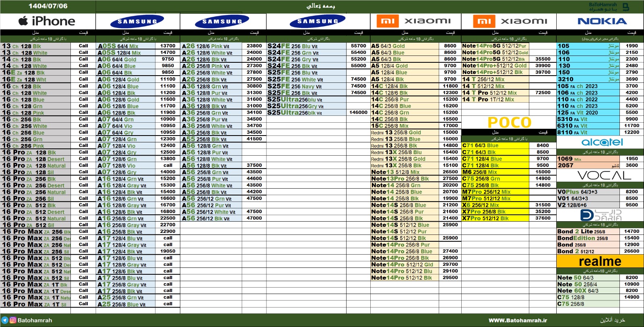Viewport: 644px width, 327px height.
Task: Select the A05S 64/4 Mix model cell
Action: coord(118,46)
